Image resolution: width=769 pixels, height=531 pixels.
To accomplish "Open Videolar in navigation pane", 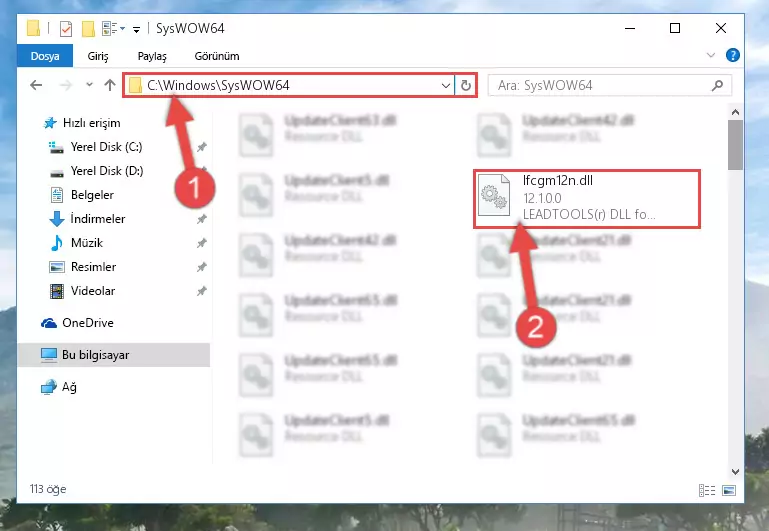I will click(x=92, y=291).
